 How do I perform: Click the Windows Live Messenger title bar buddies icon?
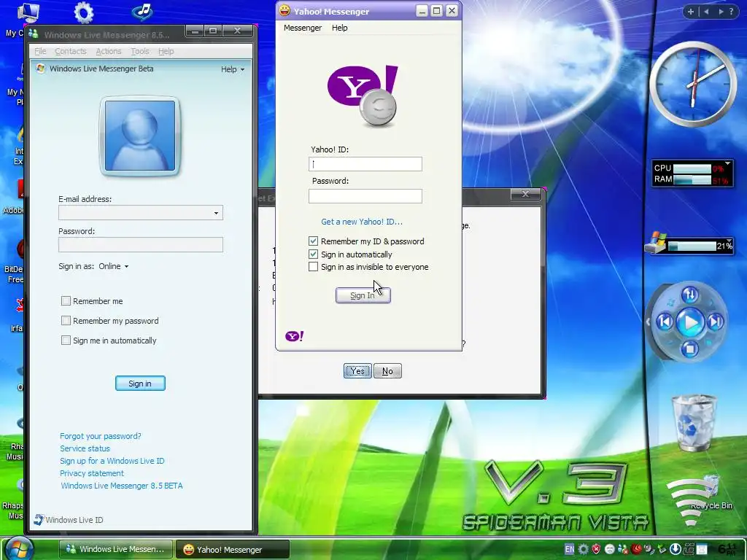click(x=34, y=34)
